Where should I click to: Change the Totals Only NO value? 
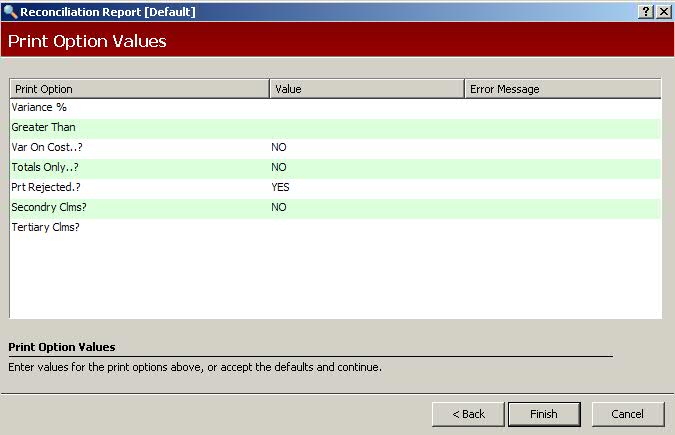pyautogui.click(x=279, y=167)
